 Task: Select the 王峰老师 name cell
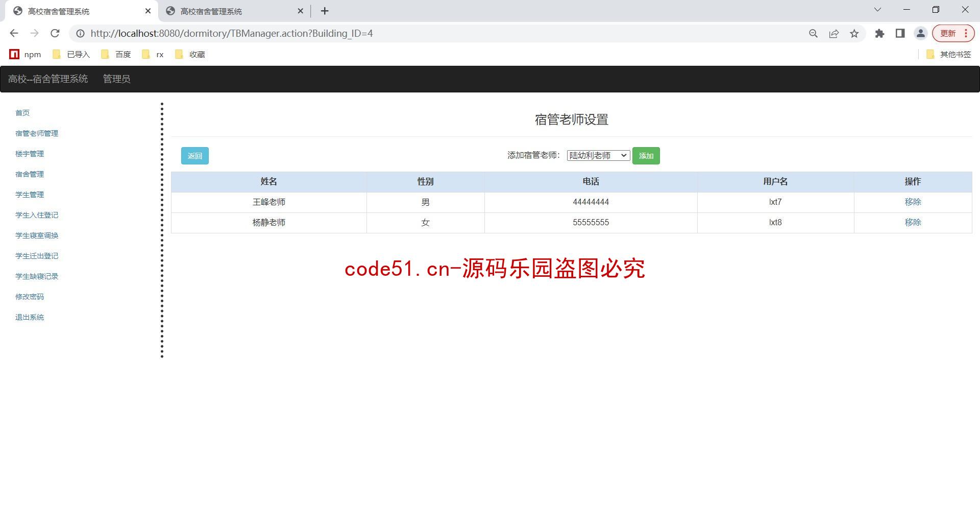pyautogui.click(x=269, y=202)
